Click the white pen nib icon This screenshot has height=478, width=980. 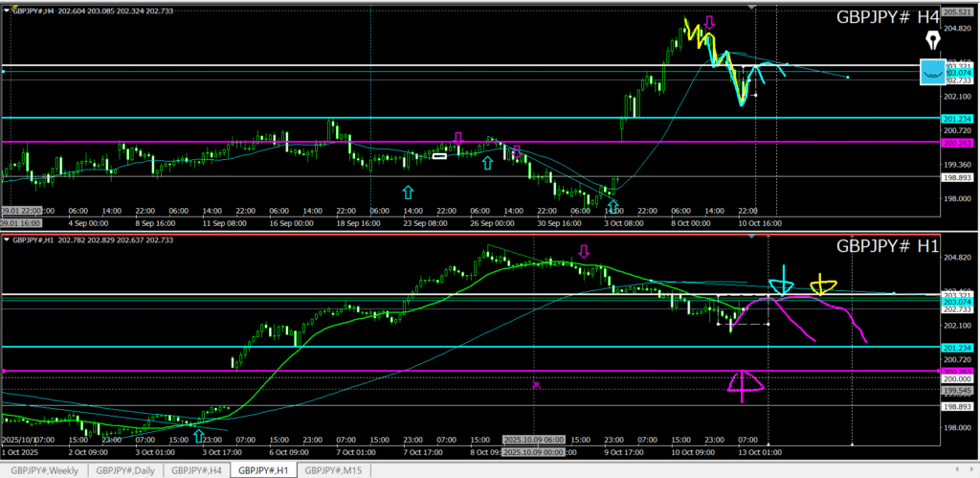click(934, 41)
